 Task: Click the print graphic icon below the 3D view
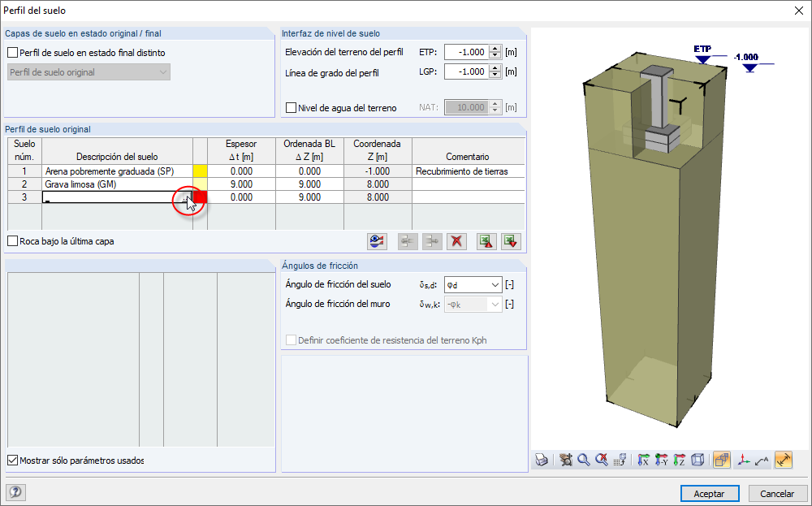coord(542,460)
